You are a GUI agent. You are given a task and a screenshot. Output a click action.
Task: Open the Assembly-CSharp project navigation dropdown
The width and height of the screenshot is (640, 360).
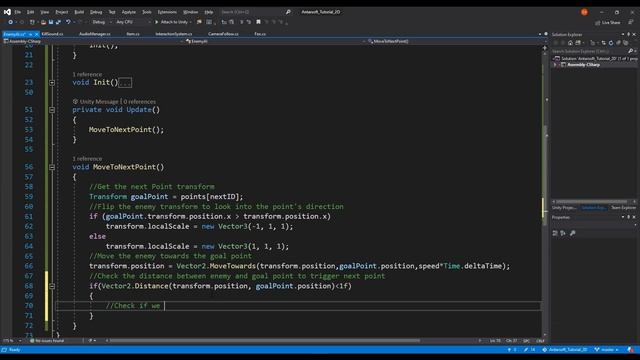93,41
